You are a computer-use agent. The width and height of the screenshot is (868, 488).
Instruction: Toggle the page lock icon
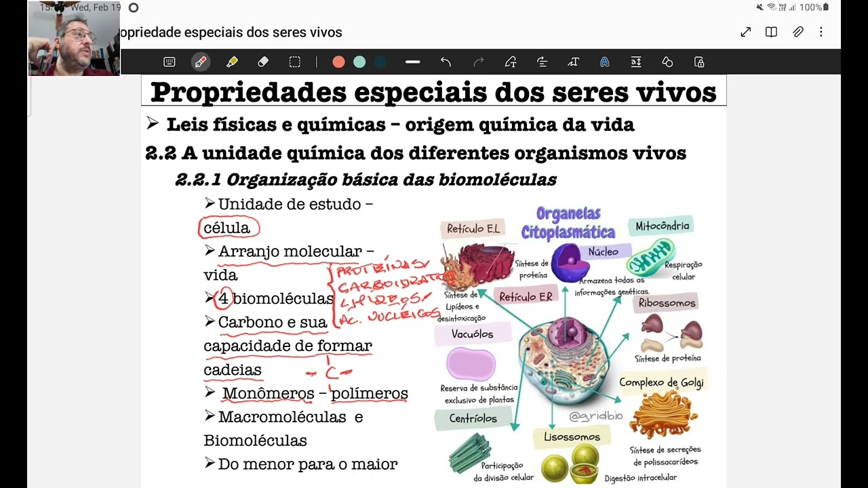point(699,62)
